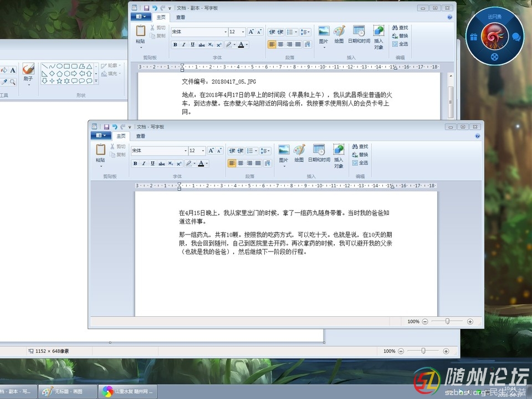The width and height of the screenshot is (532, 399).
Task: Toggle bold formatting in the front WordPad window
Action: (135, 163)
